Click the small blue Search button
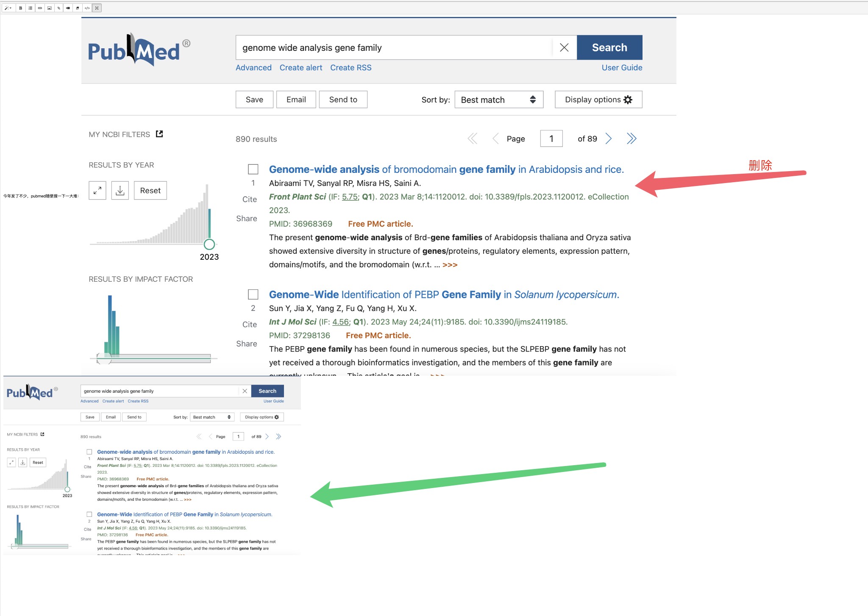This screenshot has width=868, height=616. pyautogui.click(x=267, y=391)
